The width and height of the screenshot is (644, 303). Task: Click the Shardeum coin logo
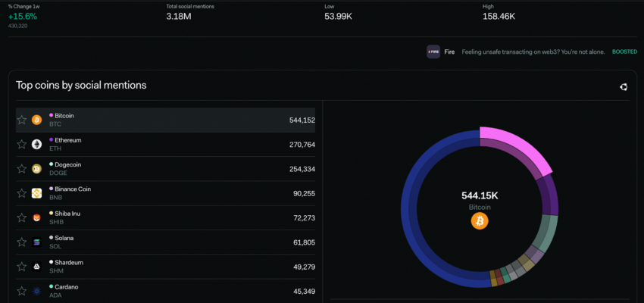(37, 267)
